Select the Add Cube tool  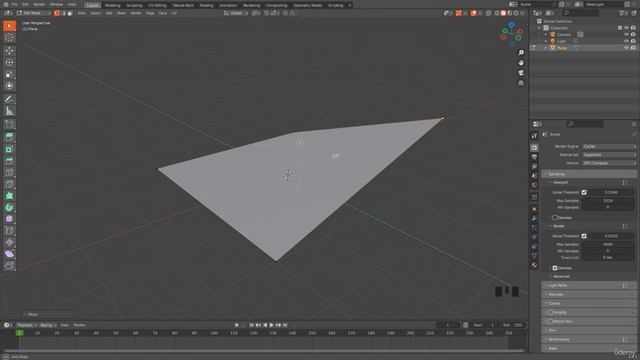(9, 124)
